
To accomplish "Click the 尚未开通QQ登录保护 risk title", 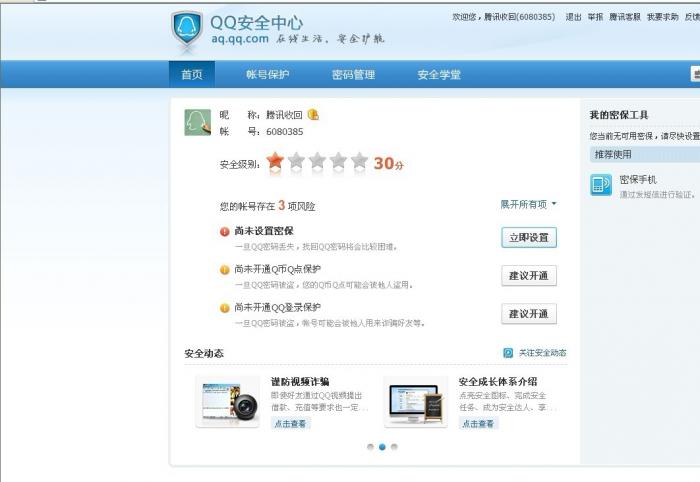I will [x=278, y=307].
